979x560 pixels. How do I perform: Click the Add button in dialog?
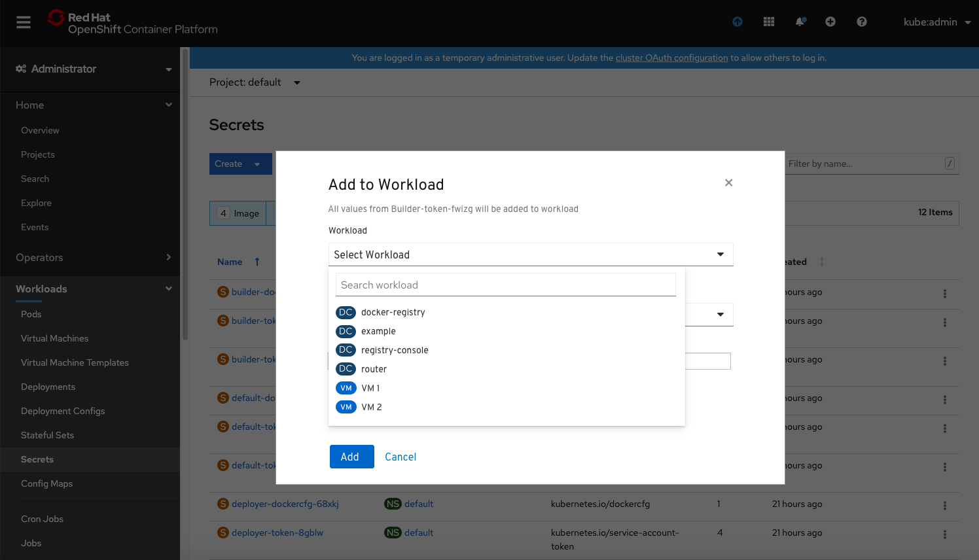point(352,457)
